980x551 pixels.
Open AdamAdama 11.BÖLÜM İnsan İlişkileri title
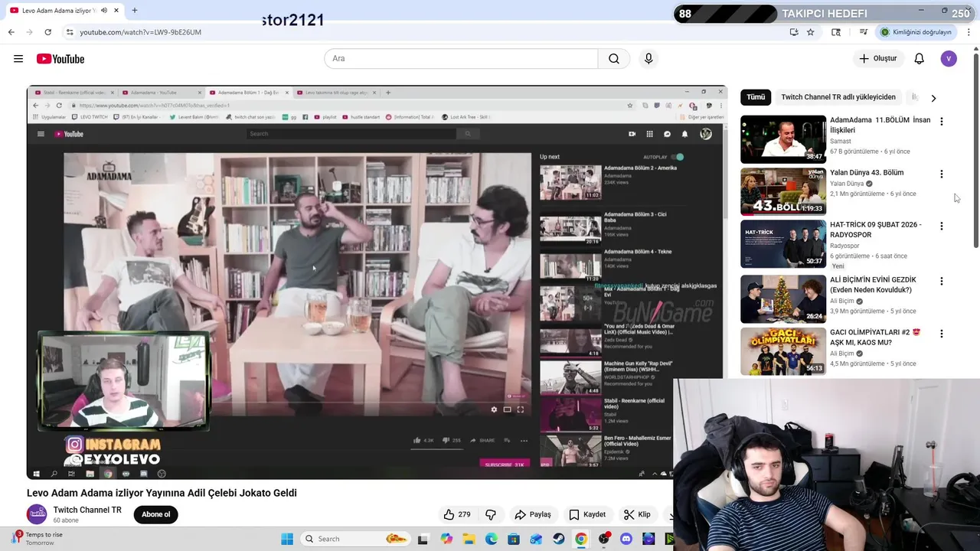880,126
